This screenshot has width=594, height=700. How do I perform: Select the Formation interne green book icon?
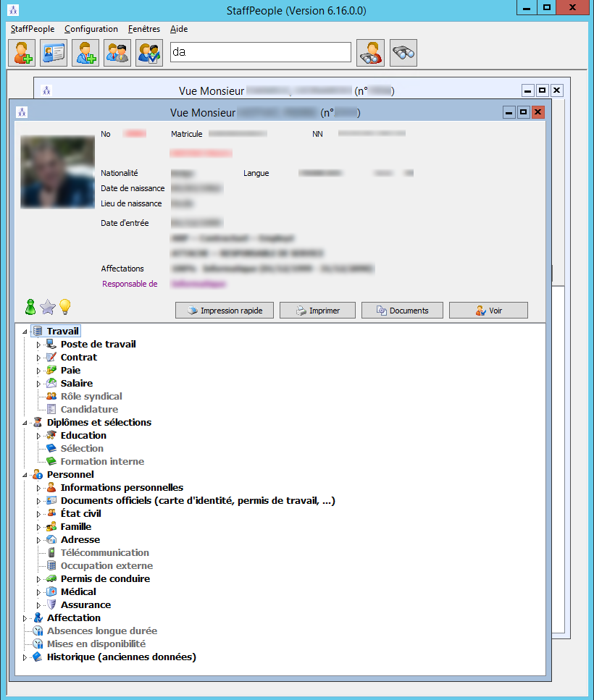(51, 461)
